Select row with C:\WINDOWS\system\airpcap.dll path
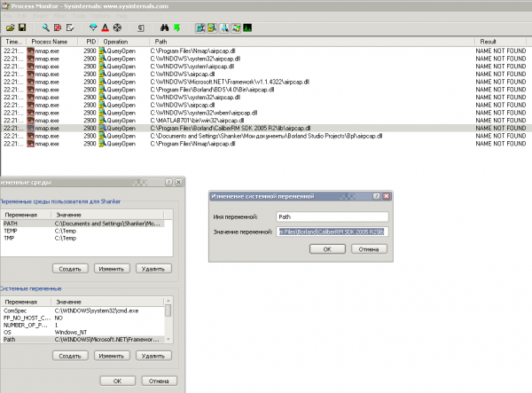Screen dimensions: 532x393 265,67
